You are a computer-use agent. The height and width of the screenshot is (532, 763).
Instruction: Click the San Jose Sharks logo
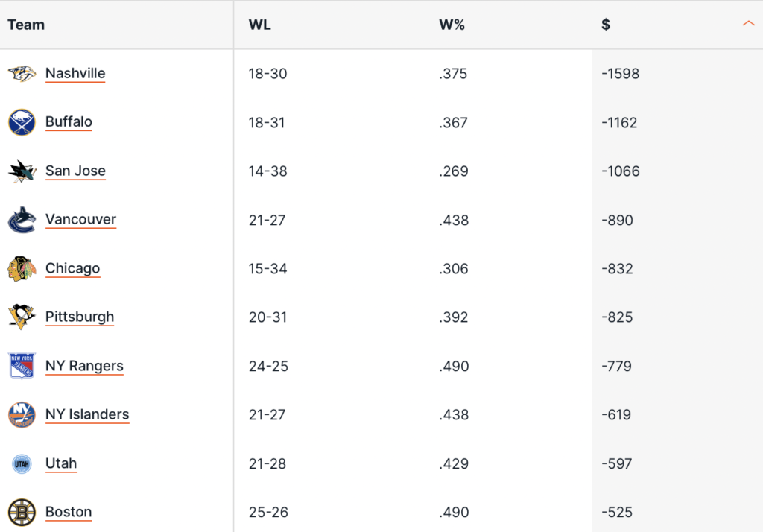[22, 171]
